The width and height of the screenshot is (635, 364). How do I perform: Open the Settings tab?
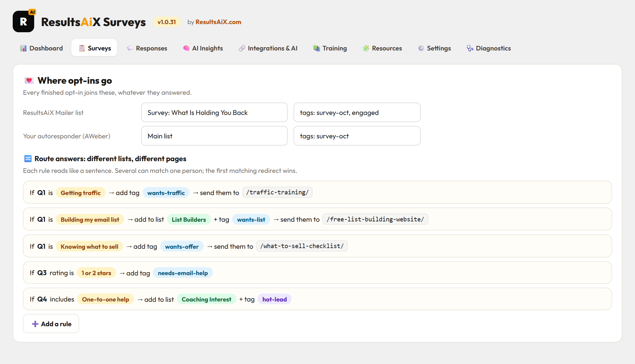click(x=435, y=48)
